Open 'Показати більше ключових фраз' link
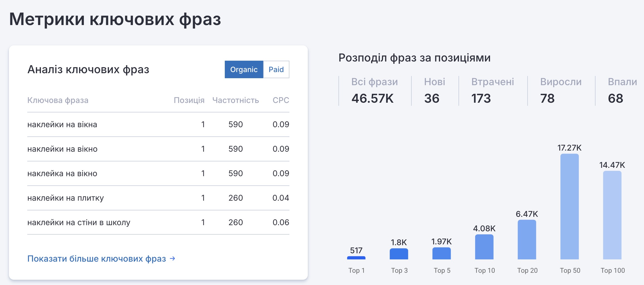 pos(97,259)
